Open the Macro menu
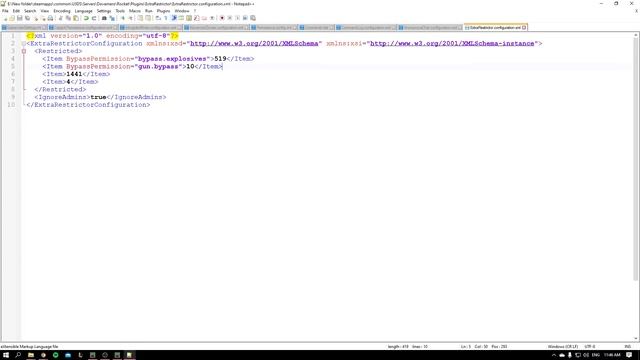640x360 pixels. [x=135, y=11]
